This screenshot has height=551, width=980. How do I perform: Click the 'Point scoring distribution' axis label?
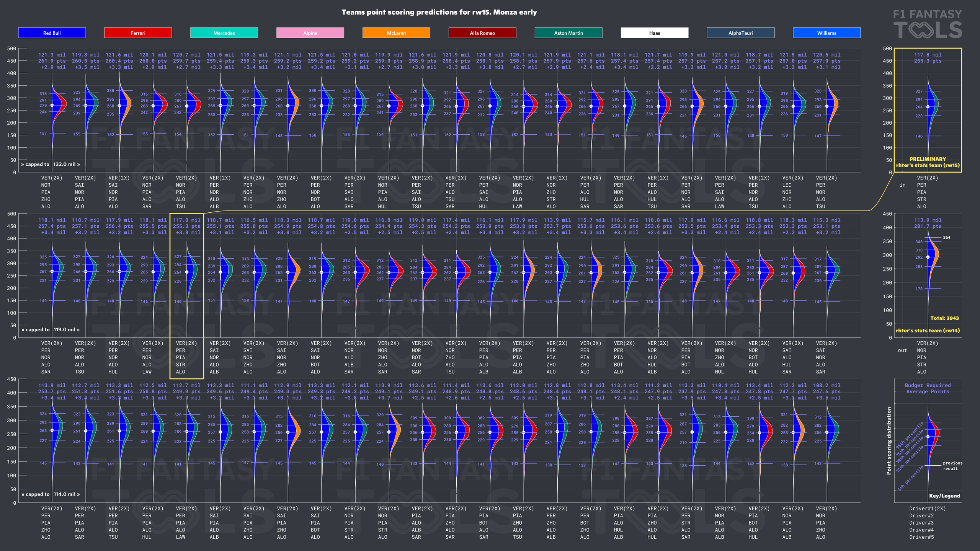[x=889, y=441]
